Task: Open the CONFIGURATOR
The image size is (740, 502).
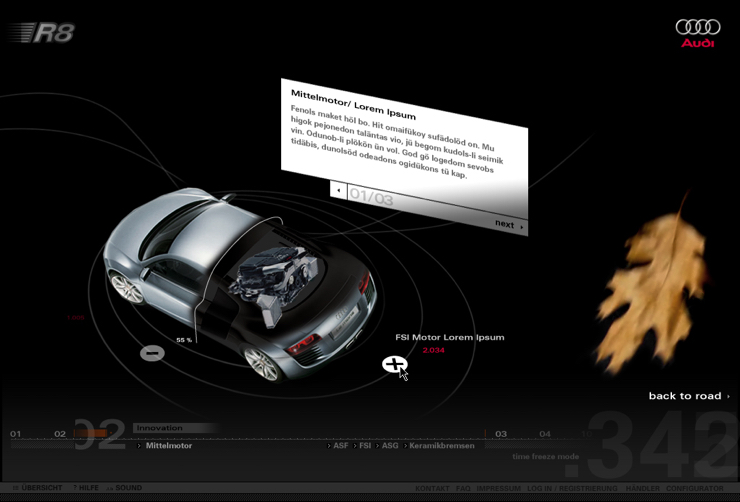Action: (x=695, y=488)
